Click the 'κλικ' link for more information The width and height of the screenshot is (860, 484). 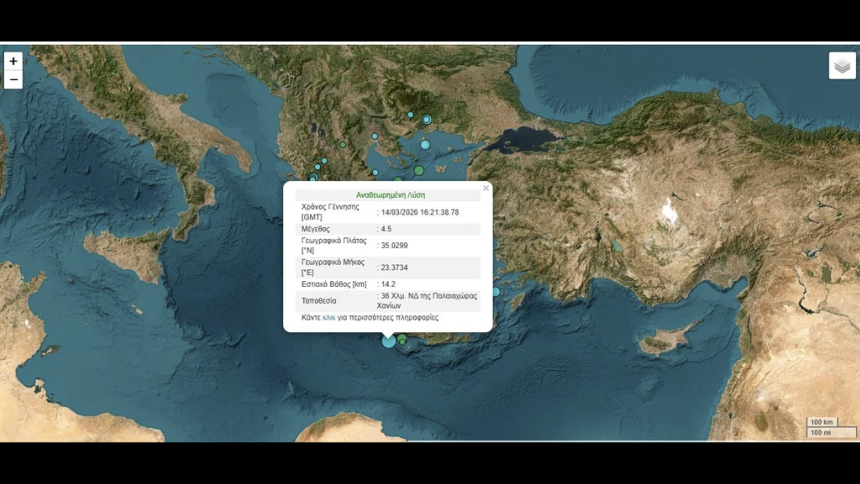click(328, 317)
